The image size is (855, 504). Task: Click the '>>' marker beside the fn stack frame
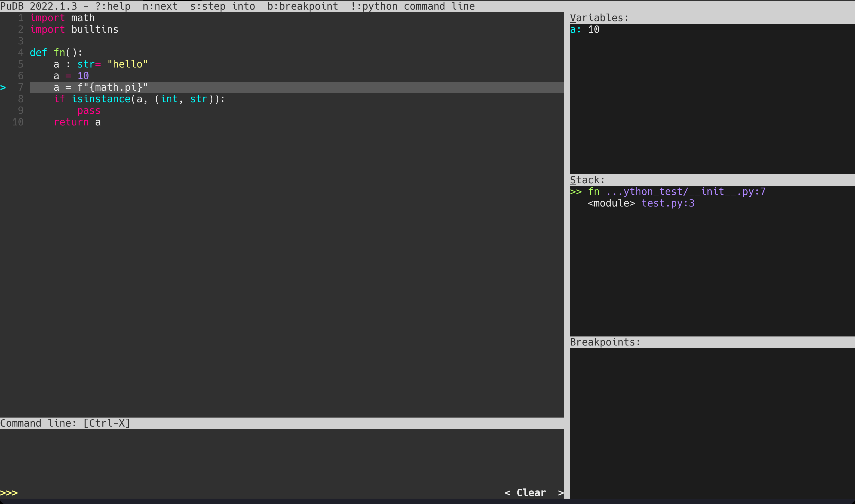coord(576,191)
